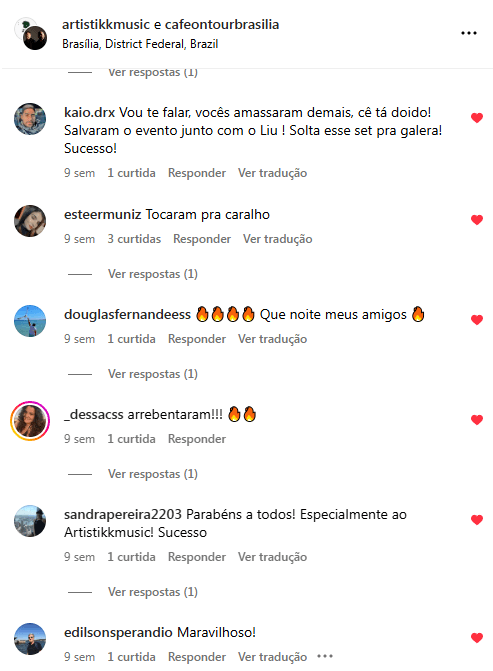Screen dimensions: 493x671
Task: Translate esteermuniz's comment with Ver tradução
Action: (x=278, y=239)
